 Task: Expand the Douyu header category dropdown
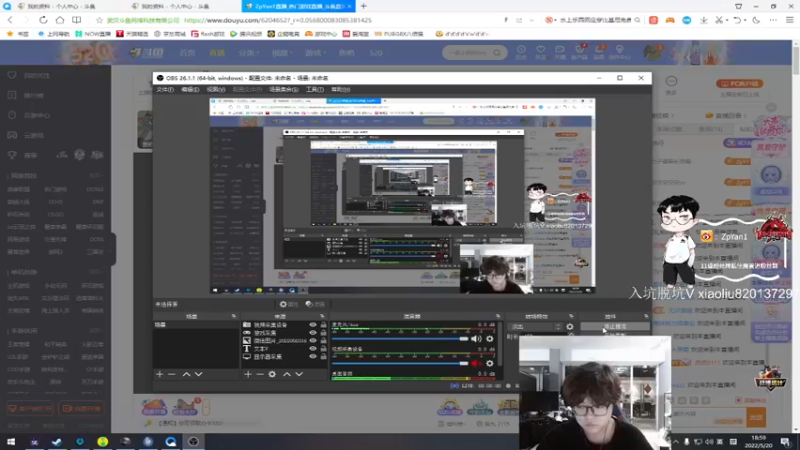pyautogui.click(x=248, y=53)
